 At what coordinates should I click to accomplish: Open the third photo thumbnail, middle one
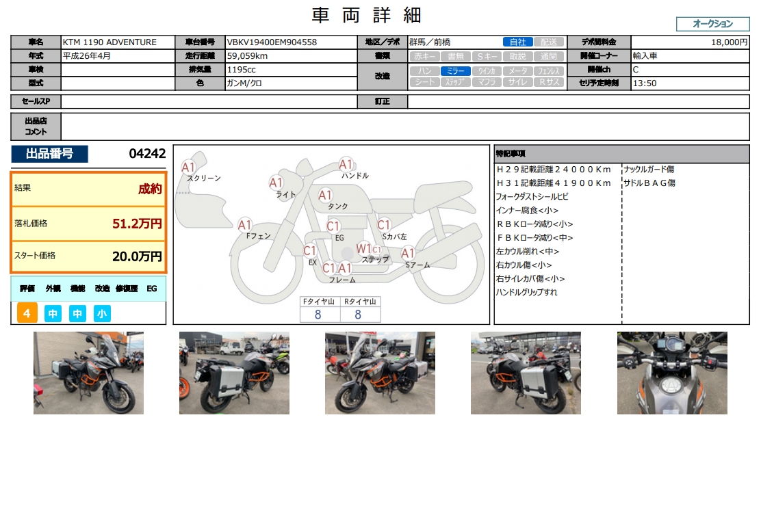click(x=380, y=373)
